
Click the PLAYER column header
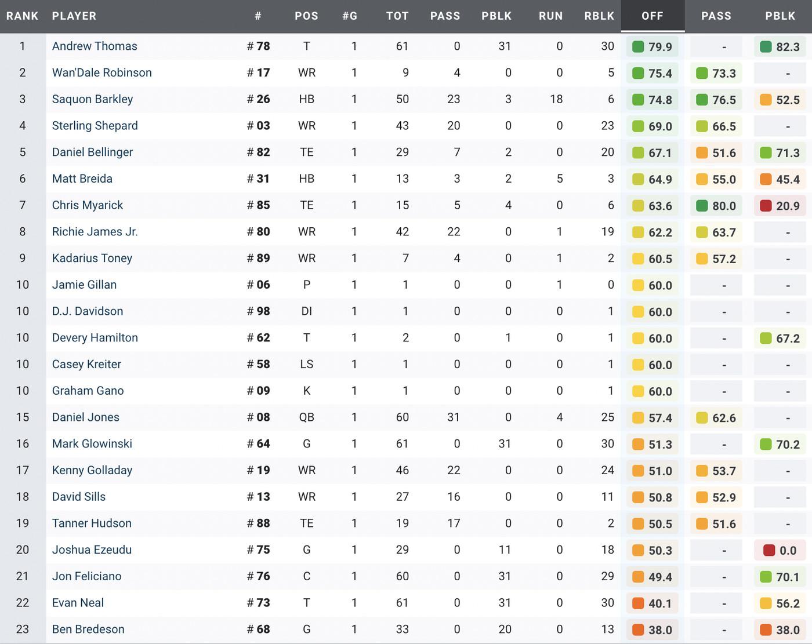point(74,16)
